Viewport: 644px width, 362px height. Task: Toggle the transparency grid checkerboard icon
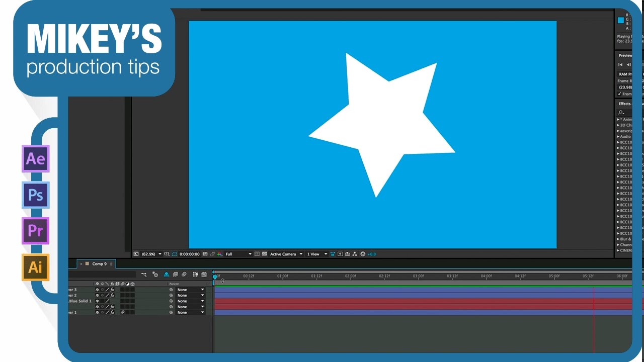(264, 254)
